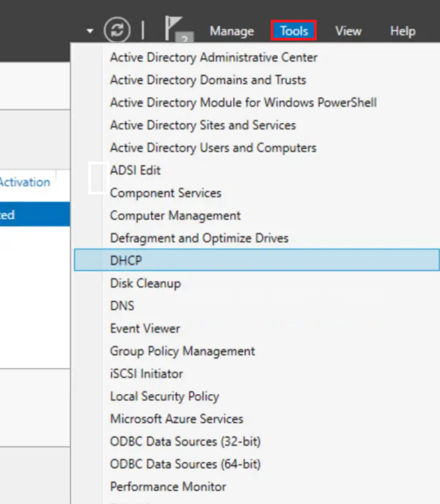This screenshot has height=504, width=440.
Task: Open the View menu
Action: [348, 31]
